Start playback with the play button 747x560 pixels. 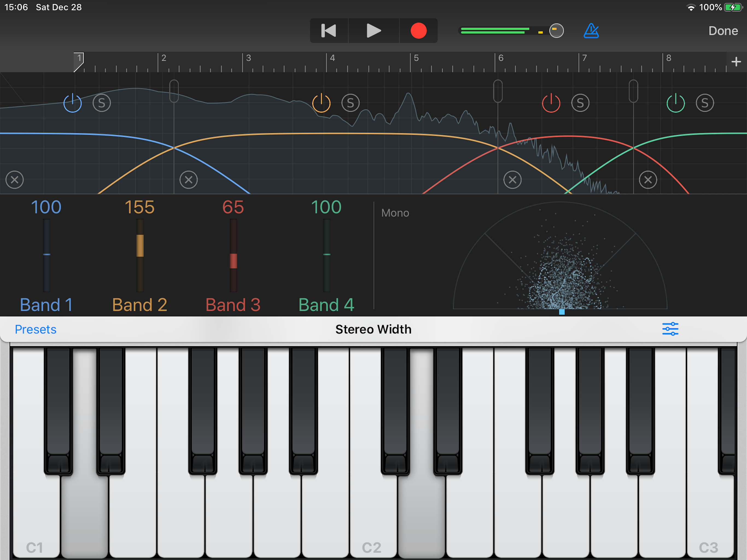[373, 31]
